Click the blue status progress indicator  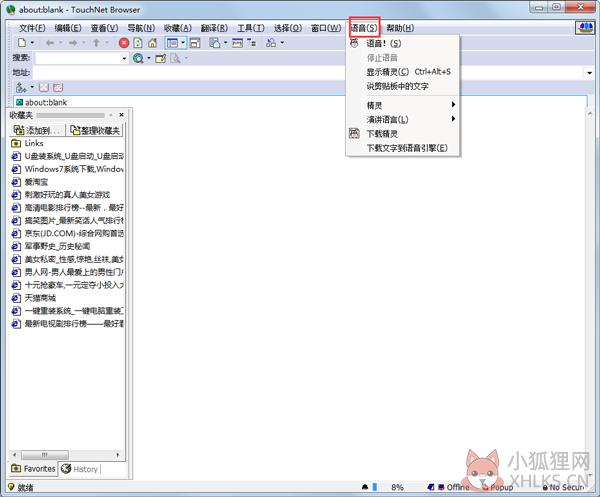point(375,487)
